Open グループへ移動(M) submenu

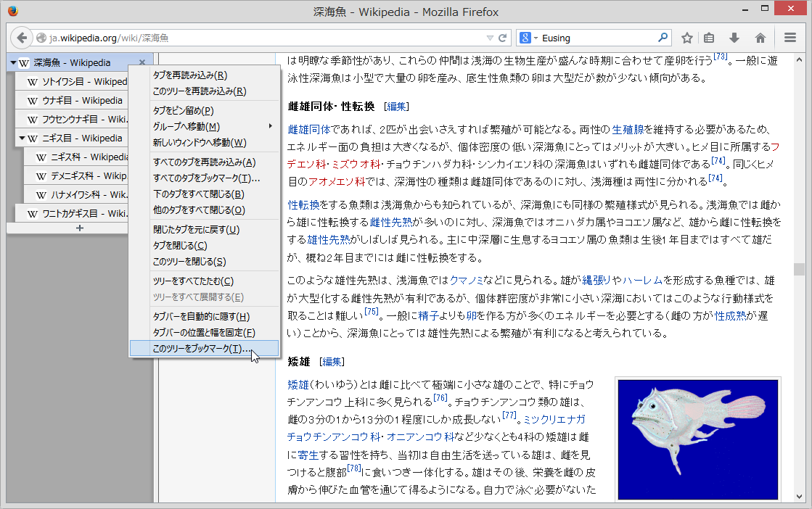[x=204, y=126]
